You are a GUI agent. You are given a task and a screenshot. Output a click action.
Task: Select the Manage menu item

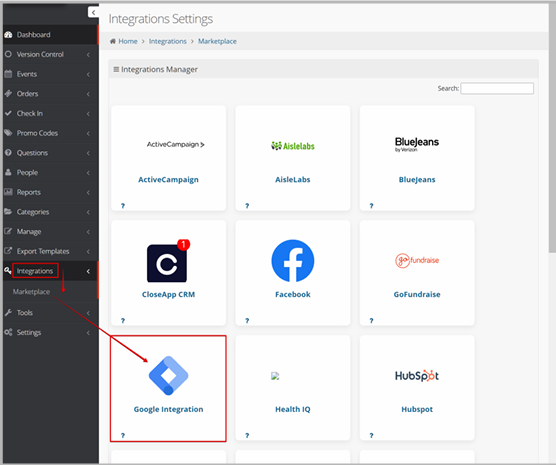50,231
